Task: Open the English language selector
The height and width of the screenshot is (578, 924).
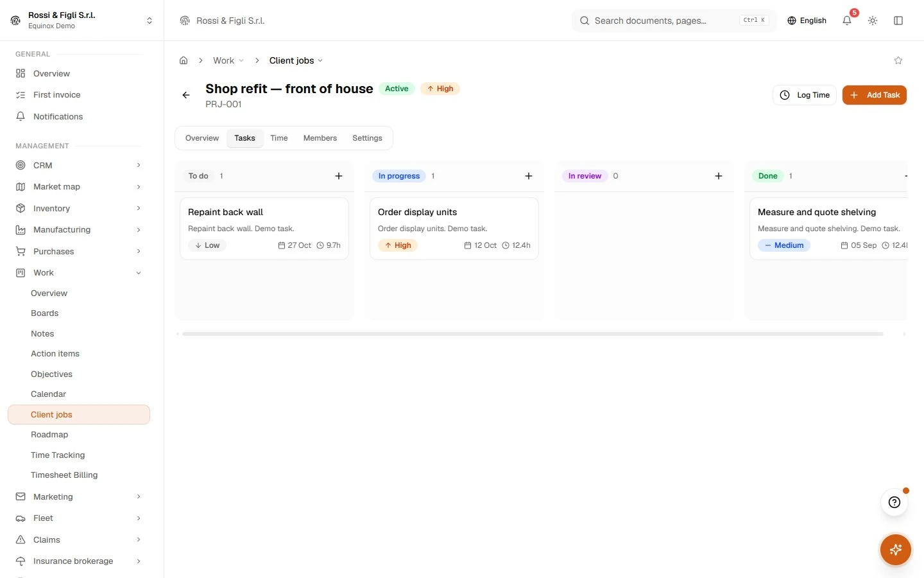Action: [x=807, y=21]
